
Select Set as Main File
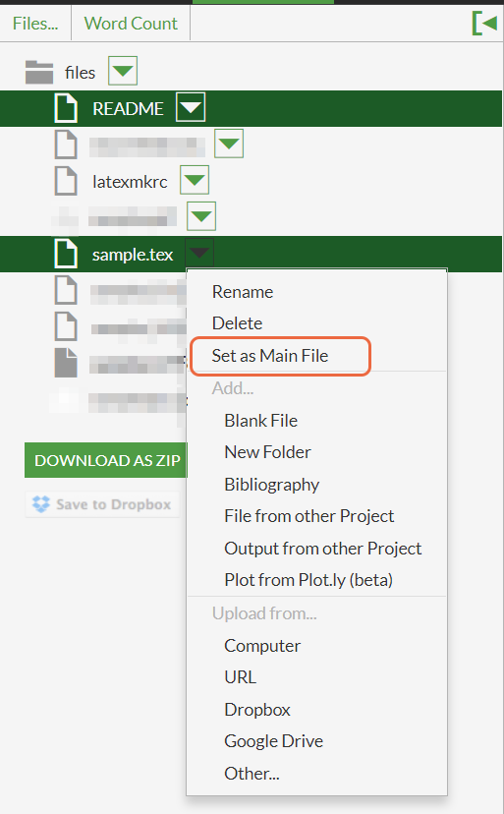270,356
